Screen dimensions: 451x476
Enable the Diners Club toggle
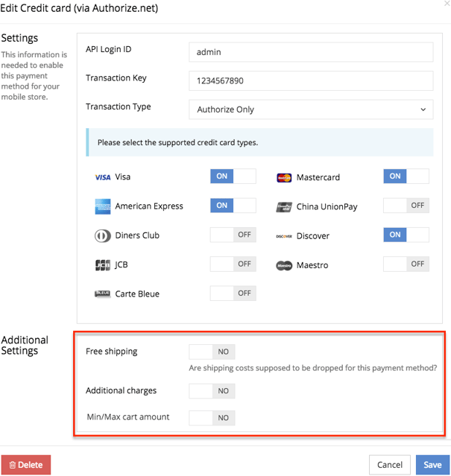(233, 235)
